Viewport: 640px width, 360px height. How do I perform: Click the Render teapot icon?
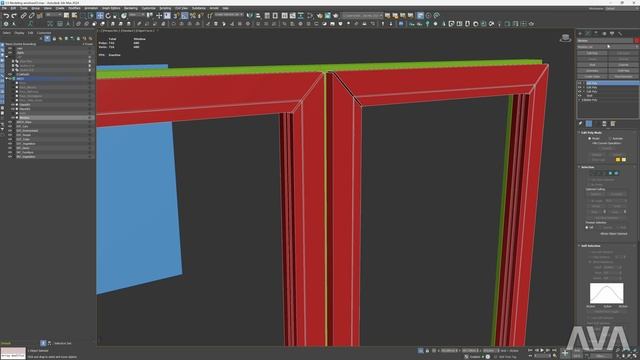point(336,16)
